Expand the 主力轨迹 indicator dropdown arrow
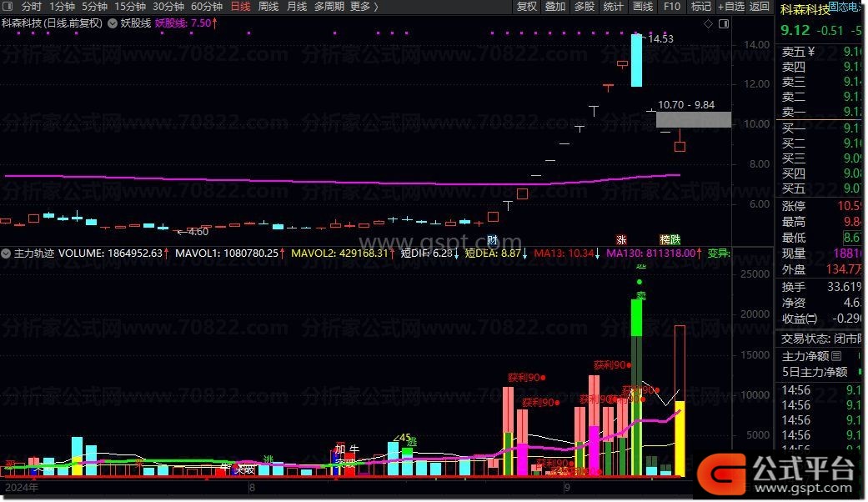The width and height of the screenshot is (868, 502). pyautogui.click(x=6, y=254)
